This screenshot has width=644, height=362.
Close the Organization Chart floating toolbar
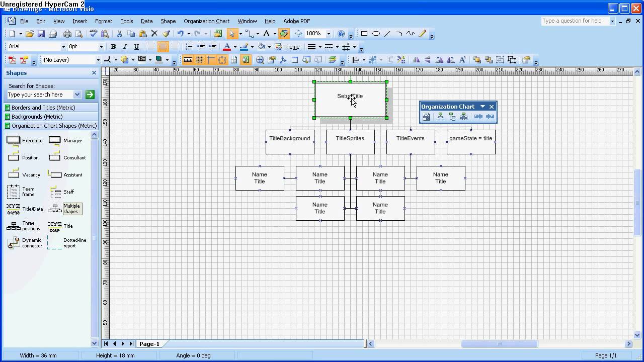(492, 107)
